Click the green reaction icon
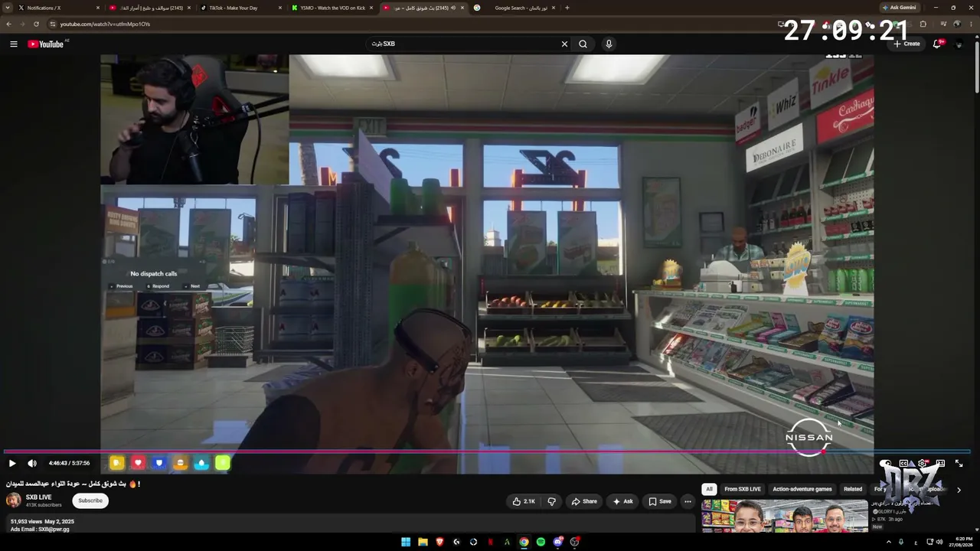Viewport: 980px width, 551px height. click(x=222, y=463)
